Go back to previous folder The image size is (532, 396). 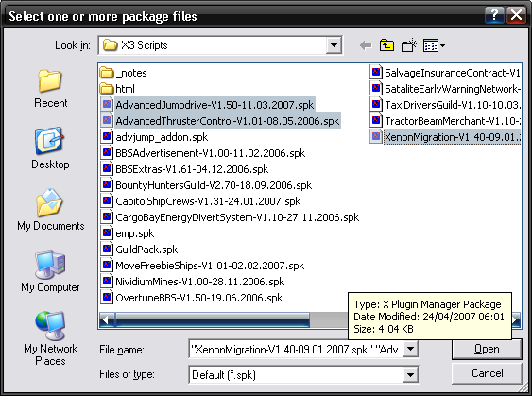[x=366, y=45]
